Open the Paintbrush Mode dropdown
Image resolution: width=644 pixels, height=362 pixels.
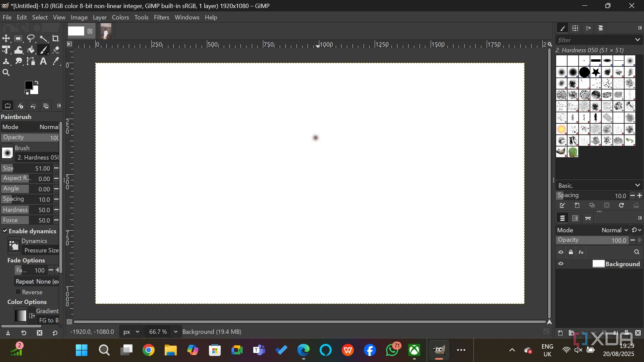(x=30, y=127)
